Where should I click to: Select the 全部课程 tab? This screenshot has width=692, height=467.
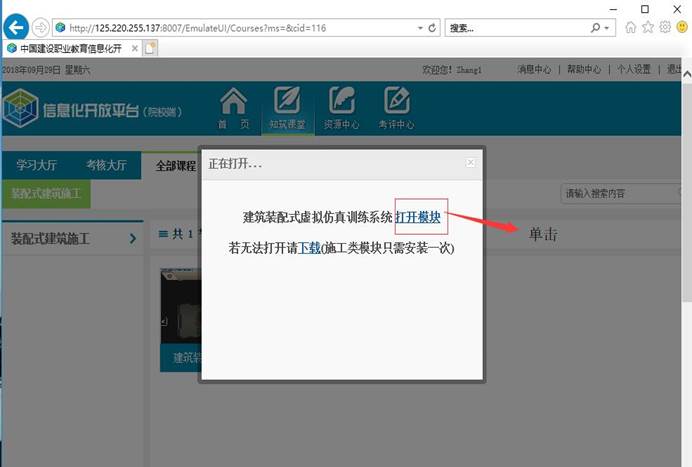pos(176,166)
